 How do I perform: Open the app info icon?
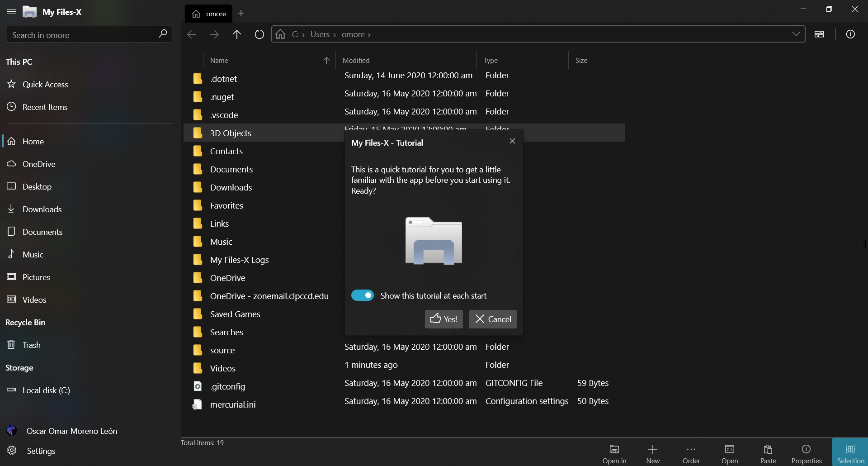pos(851,34)
